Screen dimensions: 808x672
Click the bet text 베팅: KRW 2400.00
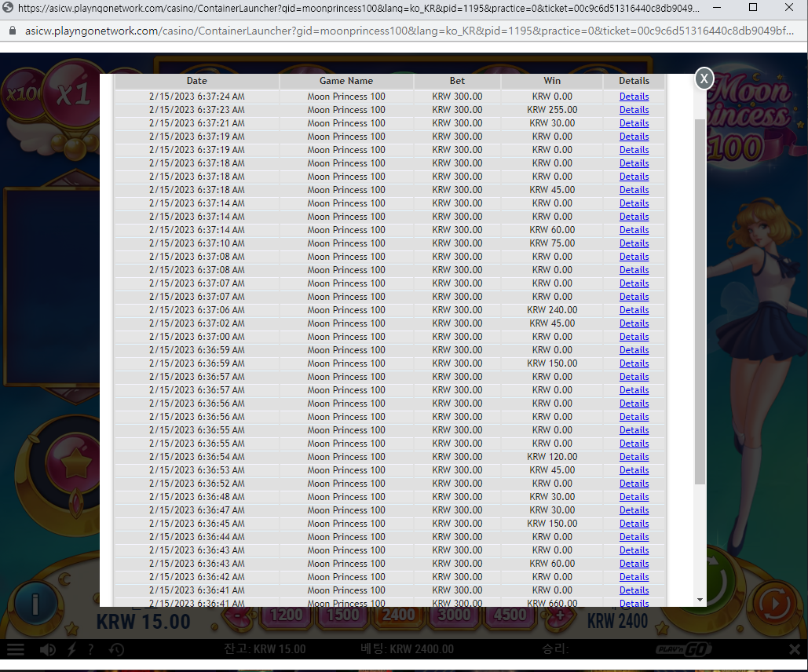[x=407, y=649]
